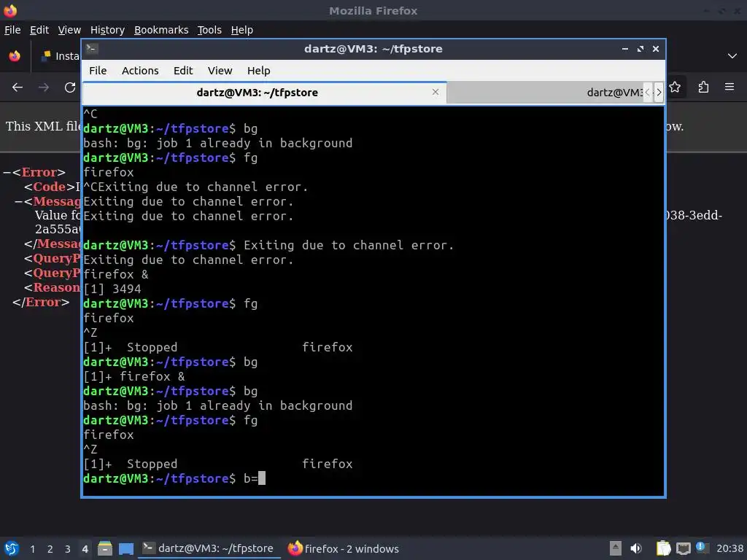This screenshot has height=560, width=747.
Task: Open Firefox Tools menu
Action: 209,30
